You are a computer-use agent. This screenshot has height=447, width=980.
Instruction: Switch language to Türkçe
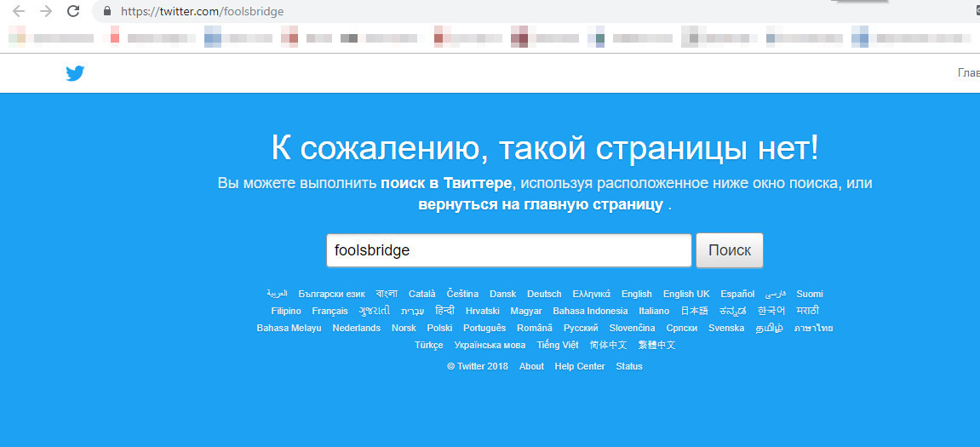pyautogui.click(x=429, y=345)
